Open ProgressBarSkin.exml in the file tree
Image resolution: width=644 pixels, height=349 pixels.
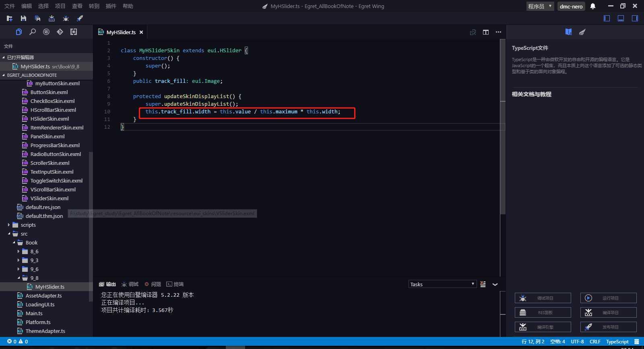click(x=55, y=146)
